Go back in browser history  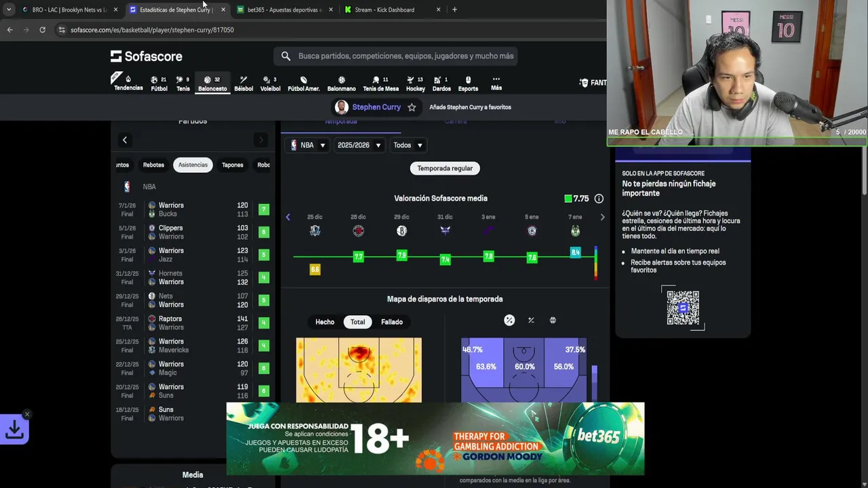pos(9,30)
